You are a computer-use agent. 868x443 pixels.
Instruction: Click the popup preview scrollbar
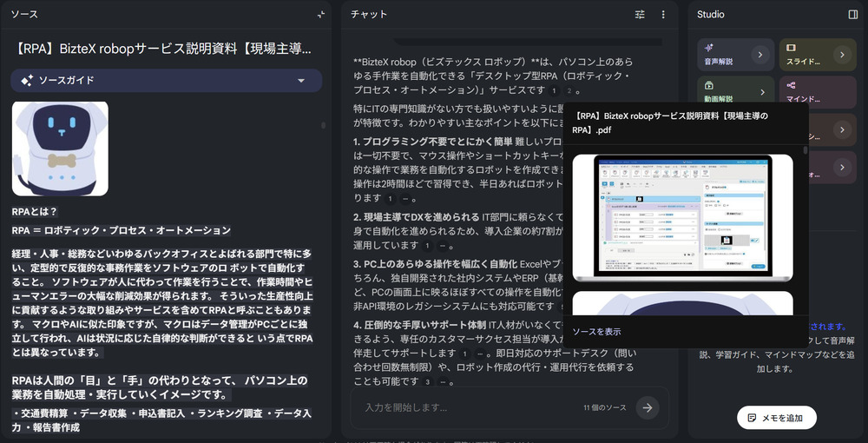click(x=806, y=150)
